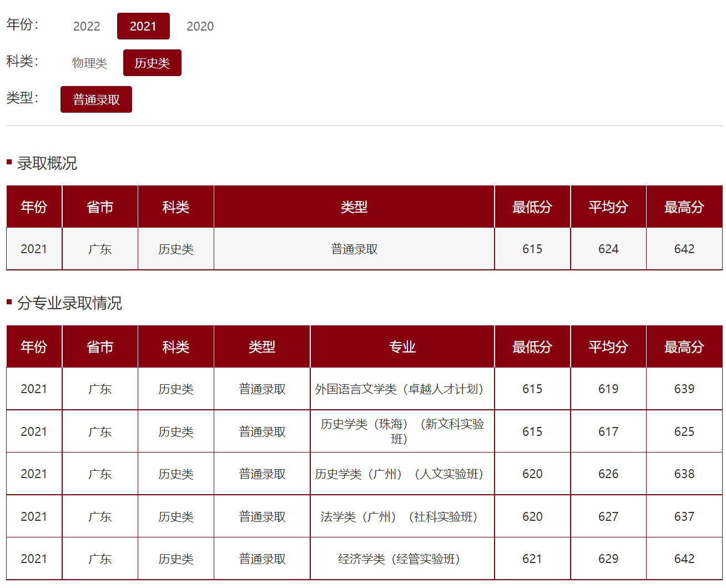Click overview 普通录取 type cell

[354, 249]
